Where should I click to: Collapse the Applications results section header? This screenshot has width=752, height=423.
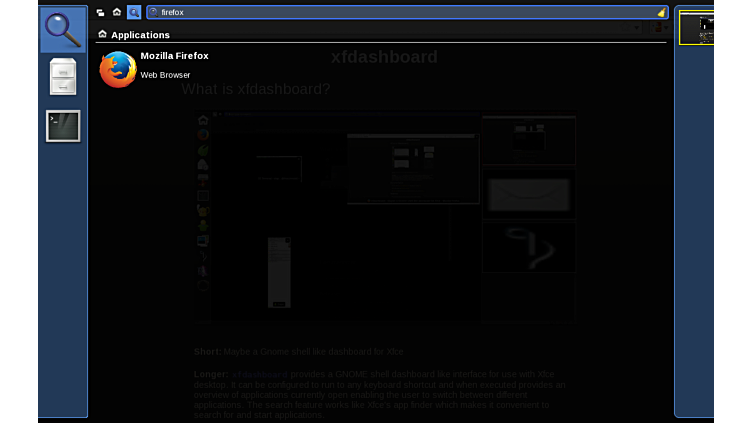pos(140,35)
